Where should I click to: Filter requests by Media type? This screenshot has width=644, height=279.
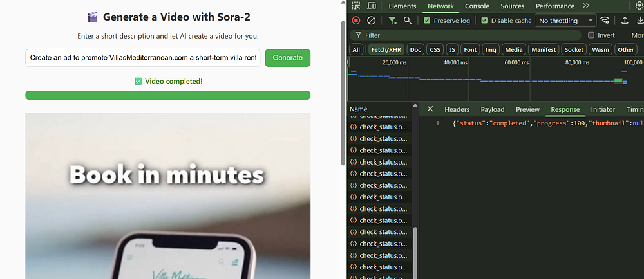point(514,50)
